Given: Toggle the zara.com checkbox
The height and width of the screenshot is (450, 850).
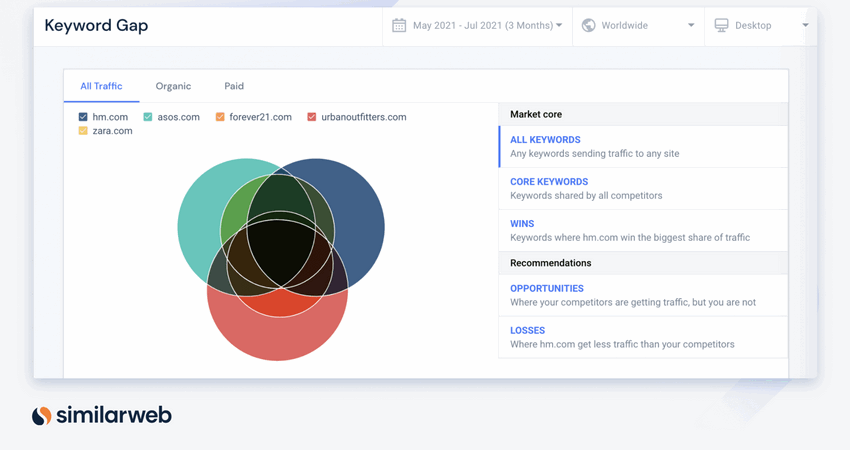Looking at the screenshot, I should click(83, 131).
